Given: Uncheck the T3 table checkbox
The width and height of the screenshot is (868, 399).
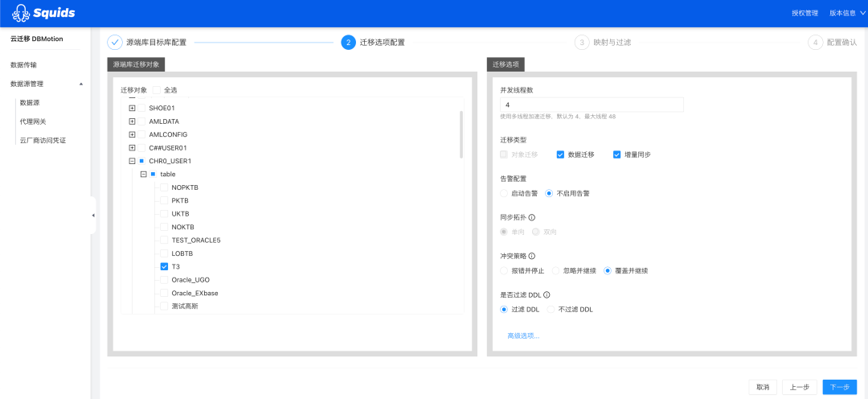Looking at the screenshot, I should (165, 266).
